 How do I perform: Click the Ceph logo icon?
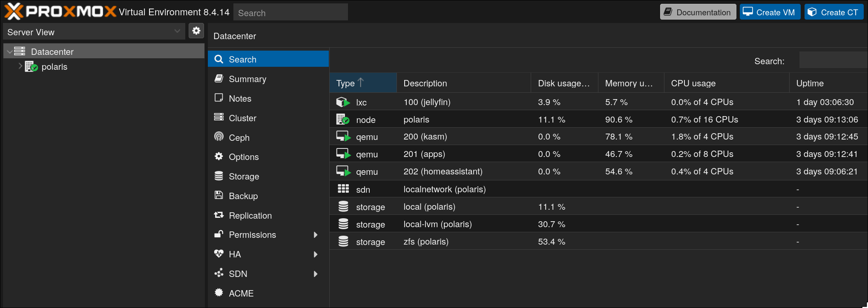pos(219,137)
